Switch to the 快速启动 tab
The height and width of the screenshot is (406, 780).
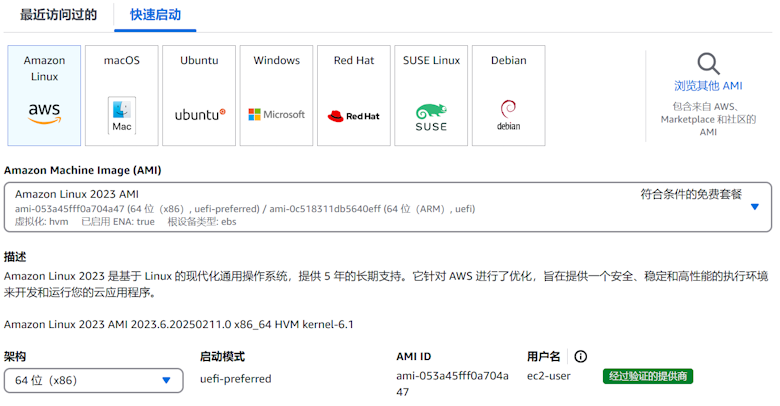(155, 15)
